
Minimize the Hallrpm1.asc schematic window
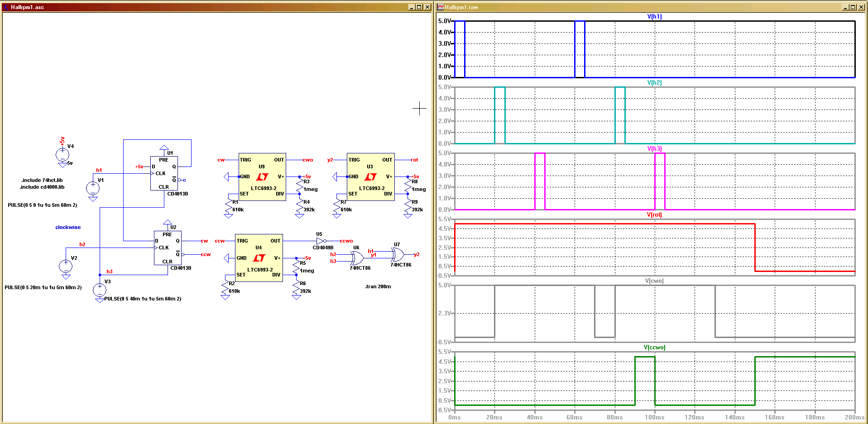click(x=412, y=7)
